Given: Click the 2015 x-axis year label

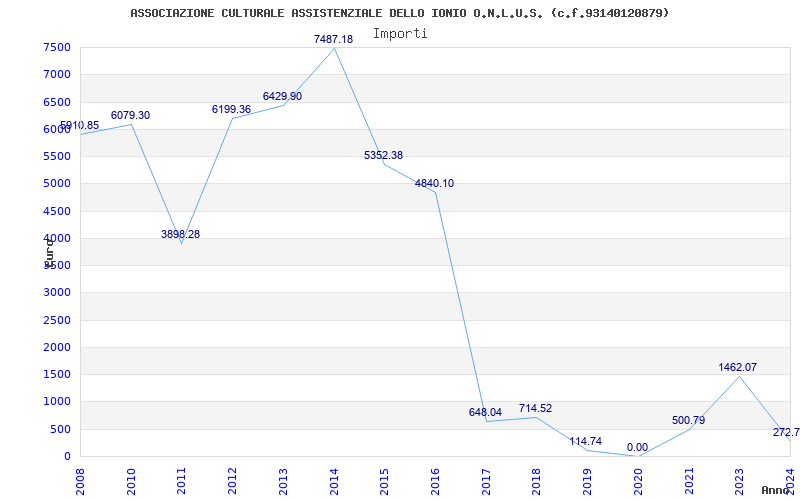Looking at the screenshot, I should click(385, 481).
